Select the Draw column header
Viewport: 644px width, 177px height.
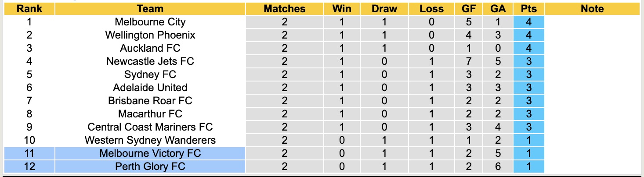tap(384, 9)
